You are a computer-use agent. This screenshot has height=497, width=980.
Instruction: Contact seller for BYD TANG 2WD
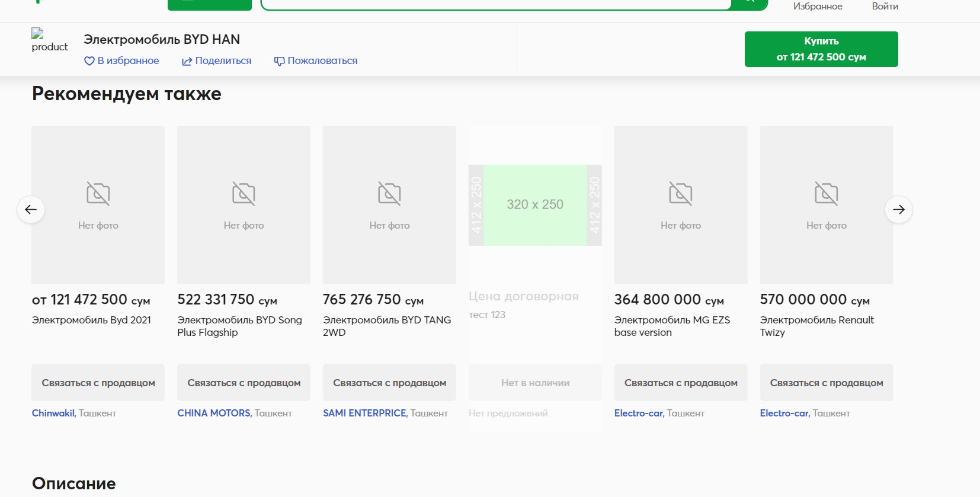click(x=389, y=383)
